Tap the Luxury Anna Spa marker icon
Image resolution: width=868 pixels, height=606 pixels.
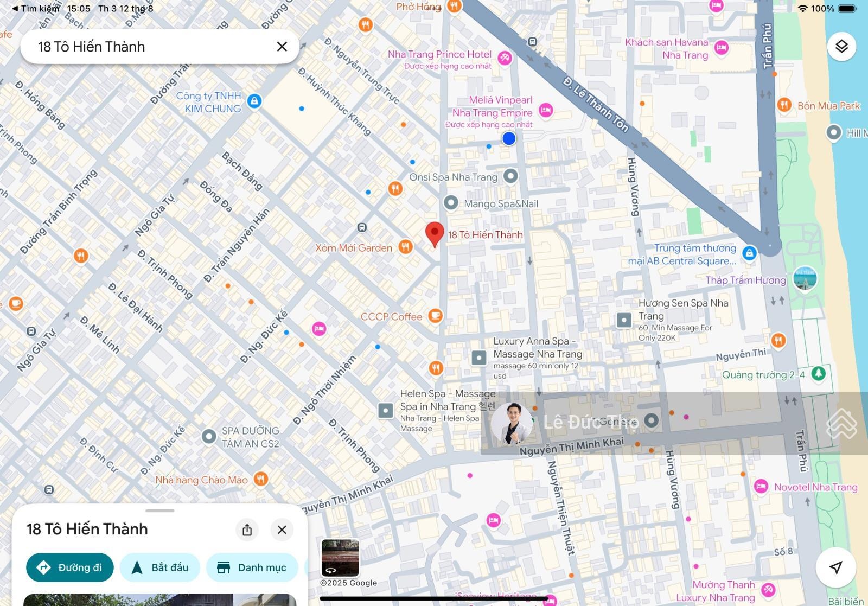click(479, 358)
